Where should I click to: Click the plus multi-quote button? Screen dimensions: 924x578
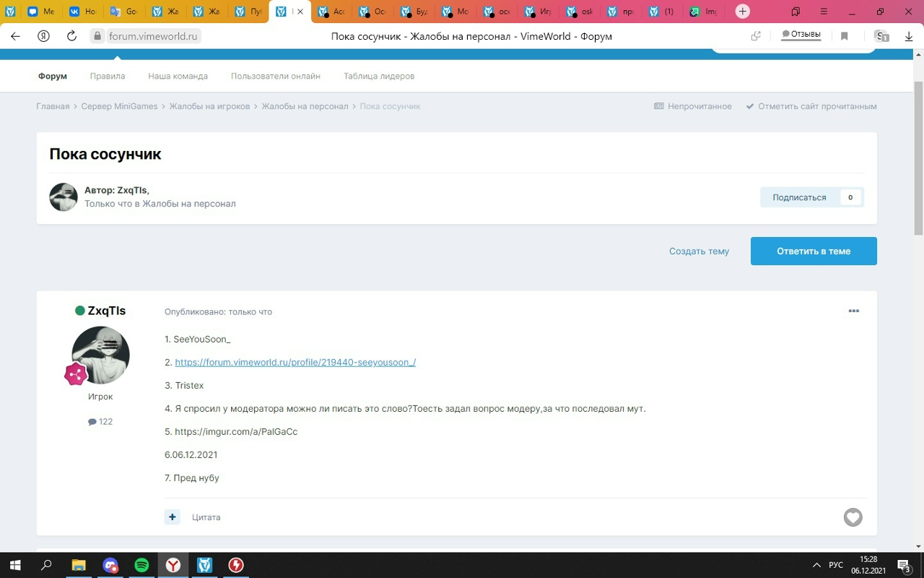172,517
